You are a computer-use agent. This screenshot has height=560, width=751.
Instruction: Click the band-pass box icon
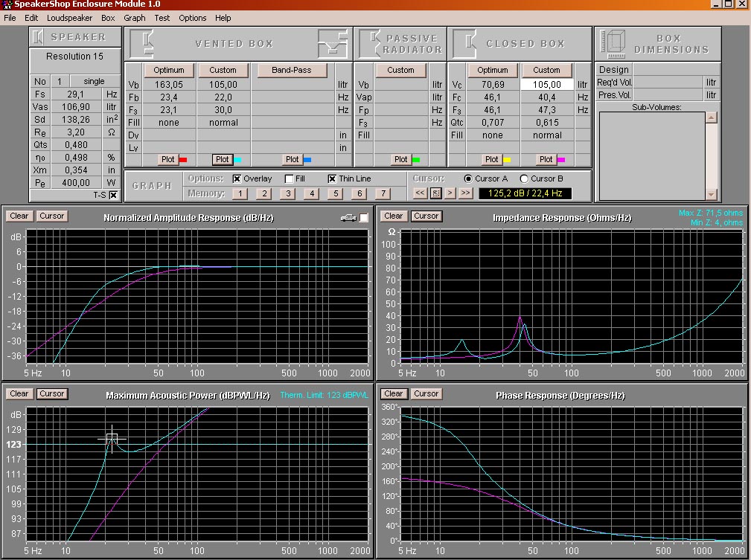click(332, 44)
